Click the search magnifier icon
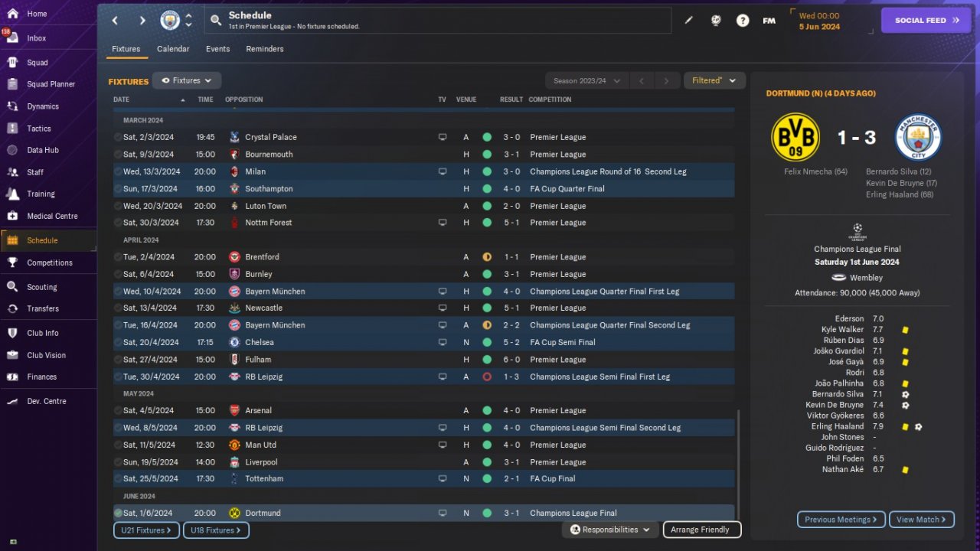The height and width of the screenshot is (551, 980). 216,21
